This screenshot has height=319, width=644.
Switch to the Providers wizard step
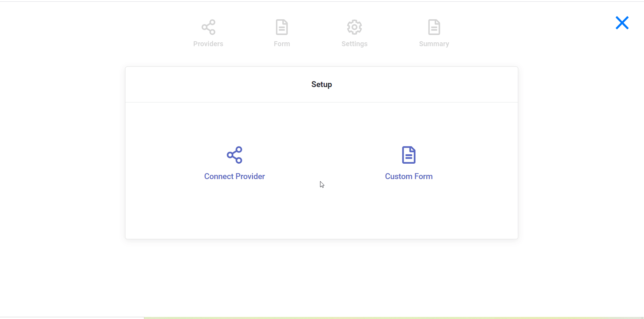pyautogui.click(x=208, y=33)
